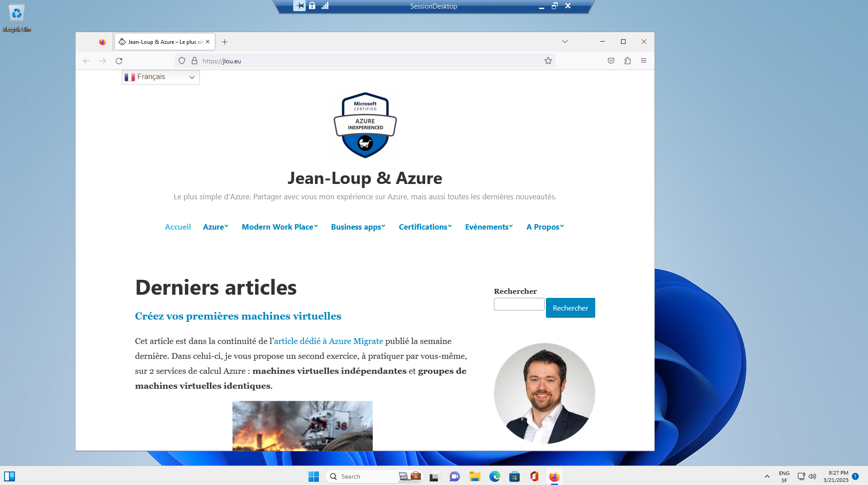
Task: Restore down the SessionDesktop remote session
Action: coord(555,6)
